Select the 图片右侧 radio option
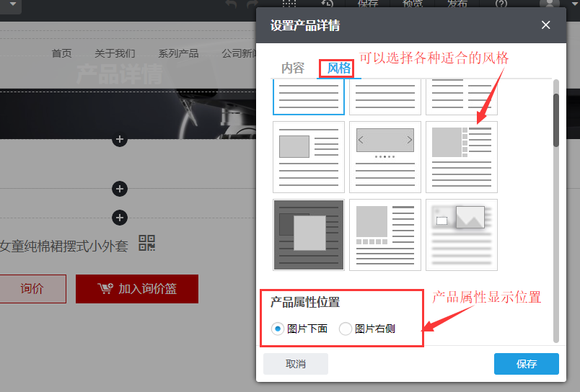 pyautogui.click(x=345, y=329)
